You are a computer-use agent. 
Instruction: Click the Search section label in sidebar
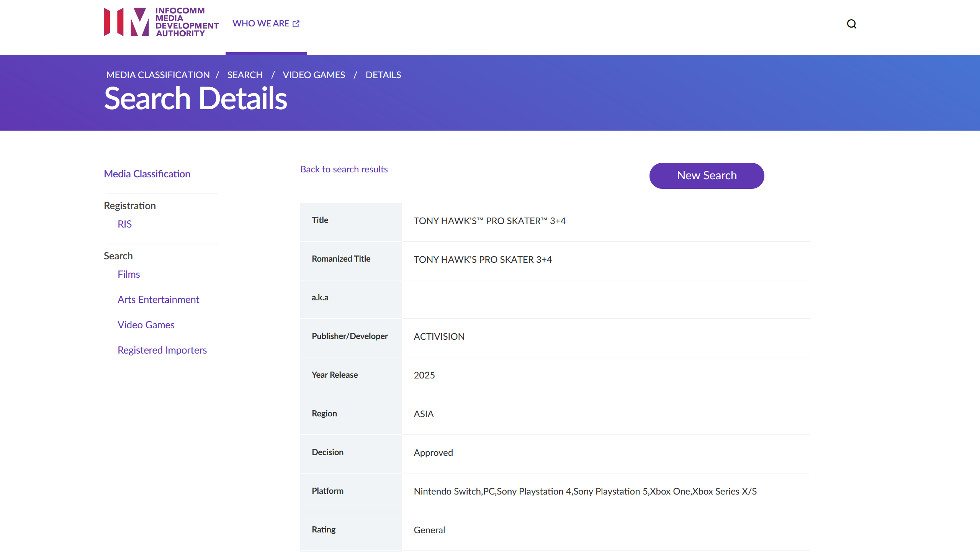[118, 256]
